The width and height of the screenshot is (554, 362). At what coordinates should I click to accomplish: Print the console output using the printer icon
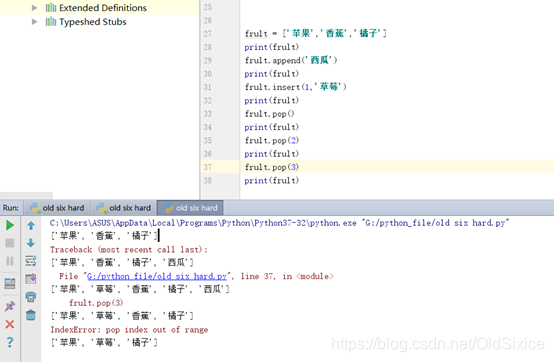click(x=31, y=297)
